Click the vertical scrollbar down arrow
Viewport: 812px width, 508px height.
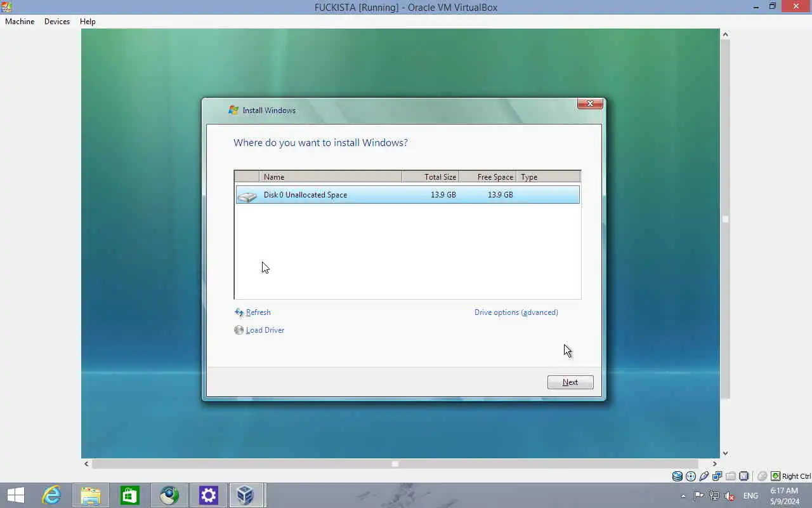click(725, 453)
